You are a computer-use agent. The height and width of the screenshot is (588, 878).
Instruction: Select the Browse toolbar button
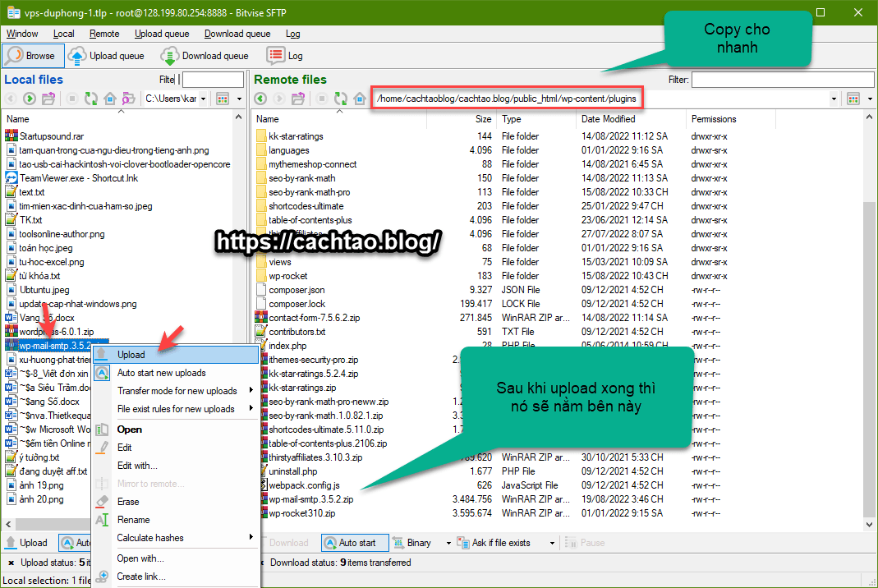click(33, 56)
